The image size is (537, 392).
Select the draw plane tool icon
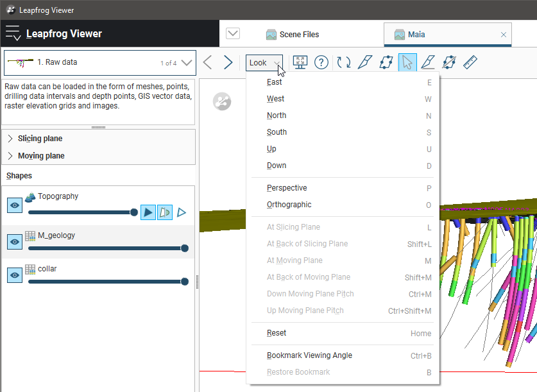pos(386,63)
